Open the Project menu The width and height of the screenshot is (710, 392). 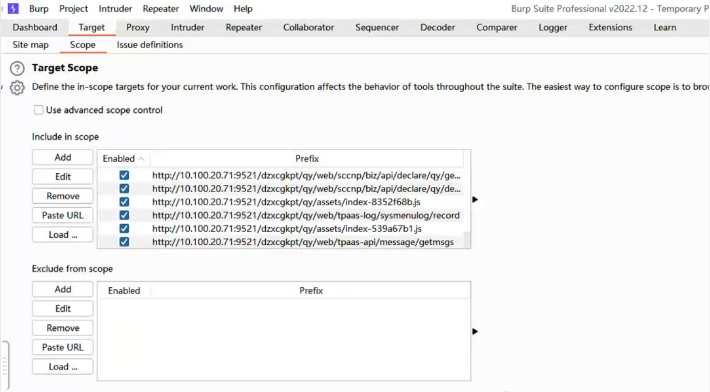pyautogui.click(x=73, y=9)
